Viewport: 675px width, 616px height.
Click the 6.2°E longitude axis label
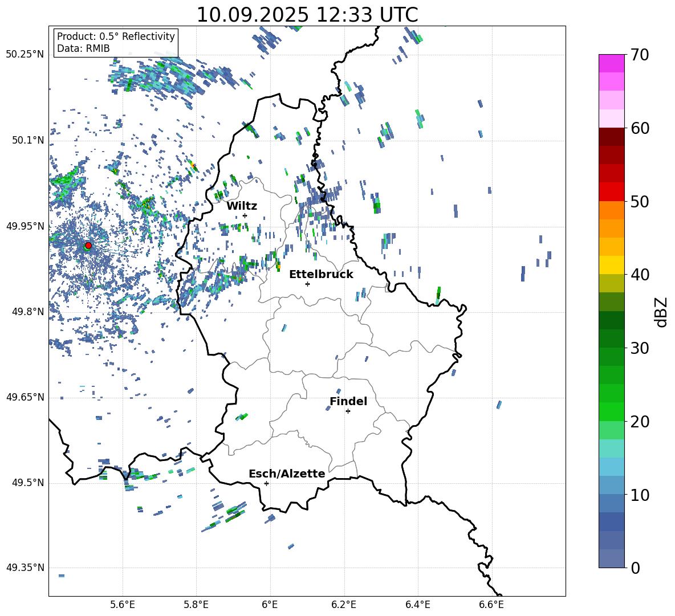344,604
